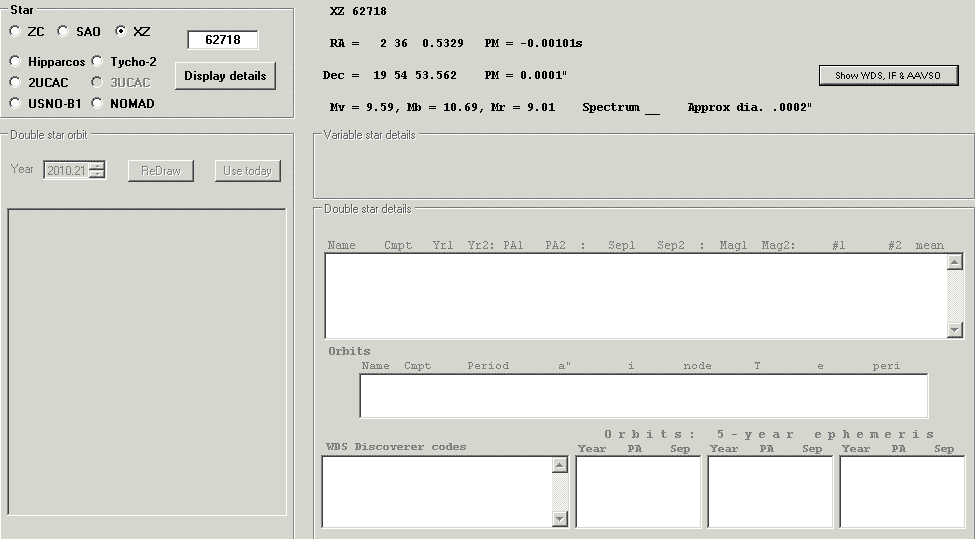Pick the USNO-B1 catalog radio button

click(16, 103)
